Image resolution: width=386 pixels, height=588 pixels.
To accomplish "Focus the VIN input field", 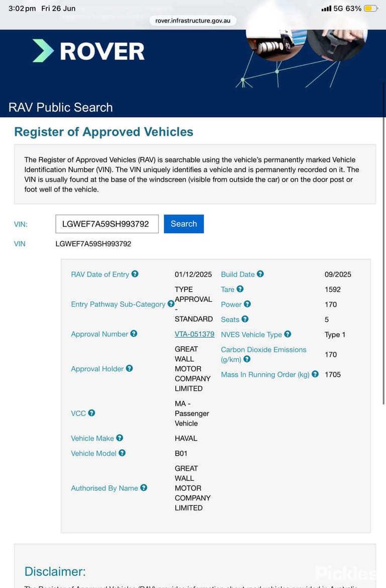I will coord(107,224).
